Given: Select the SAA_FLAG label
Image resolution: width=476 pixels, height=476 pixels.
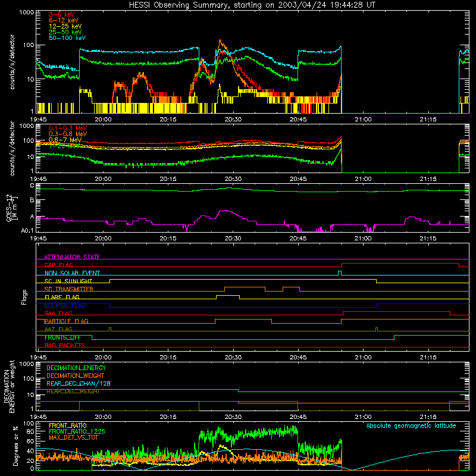Looking at the screenshot, I should tap(58, 313).
